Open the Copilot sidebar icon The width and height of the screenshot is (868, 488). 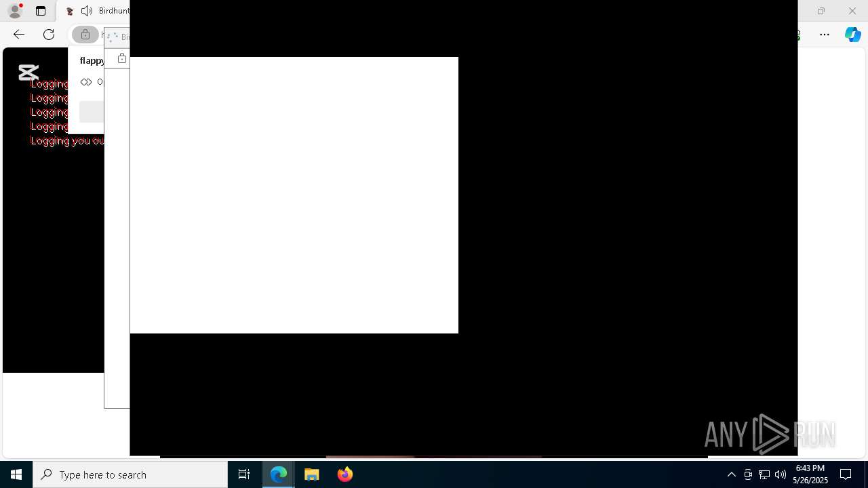click(x=852, y=35)
